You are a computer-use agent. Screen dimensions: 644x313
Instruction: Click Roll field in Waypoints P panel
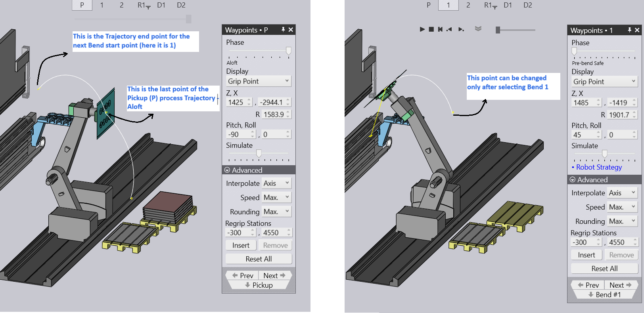pyautogui.click(x=276, y=134)
